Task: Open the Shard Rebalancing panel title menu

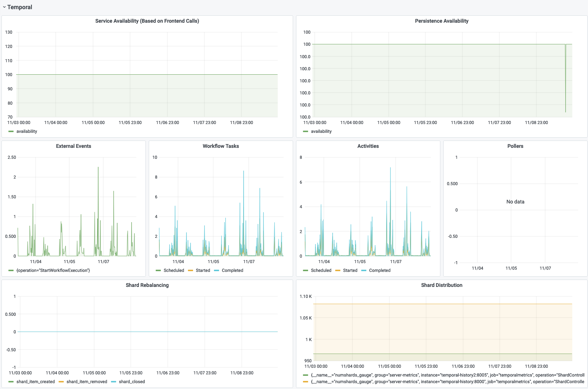Action: pos(147,285)
